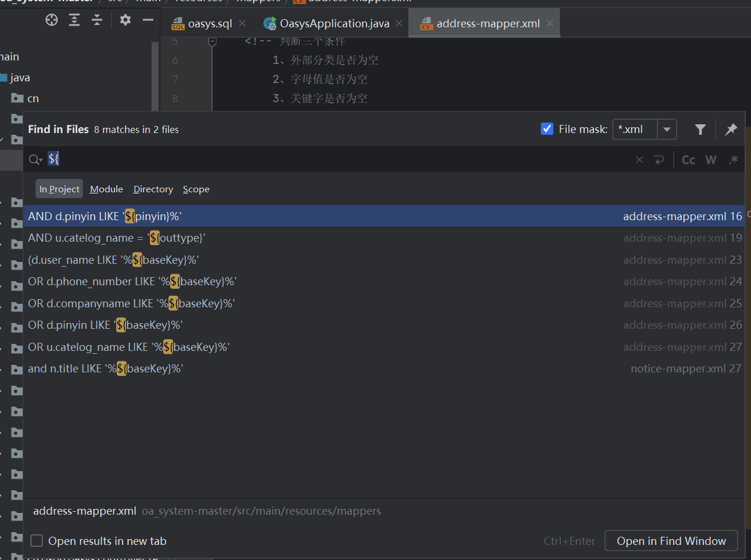Select result 'OR d.companyname LIKE' line 25
Screen dimensions: 751x560
(x=384, y=303)
